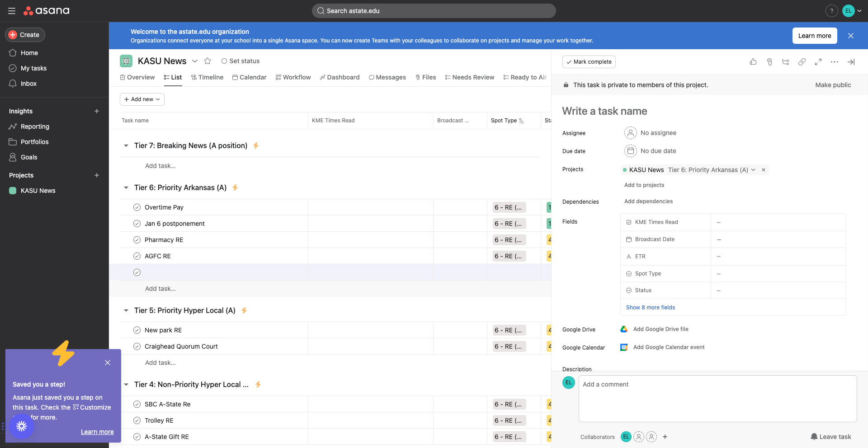Viewport: 868px width, 448px height.
Task: Switch to the Calendar tab
Action: click(x=250, y=77)
